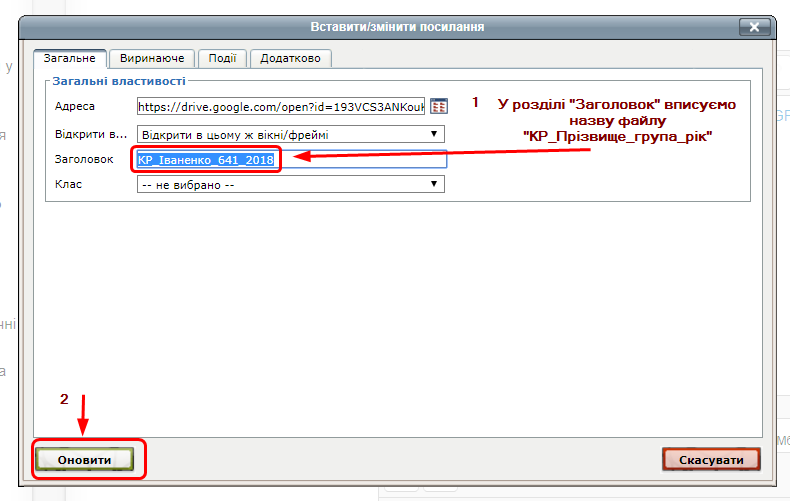
Task: Click the Адреса field label
Action: point(75,107)
